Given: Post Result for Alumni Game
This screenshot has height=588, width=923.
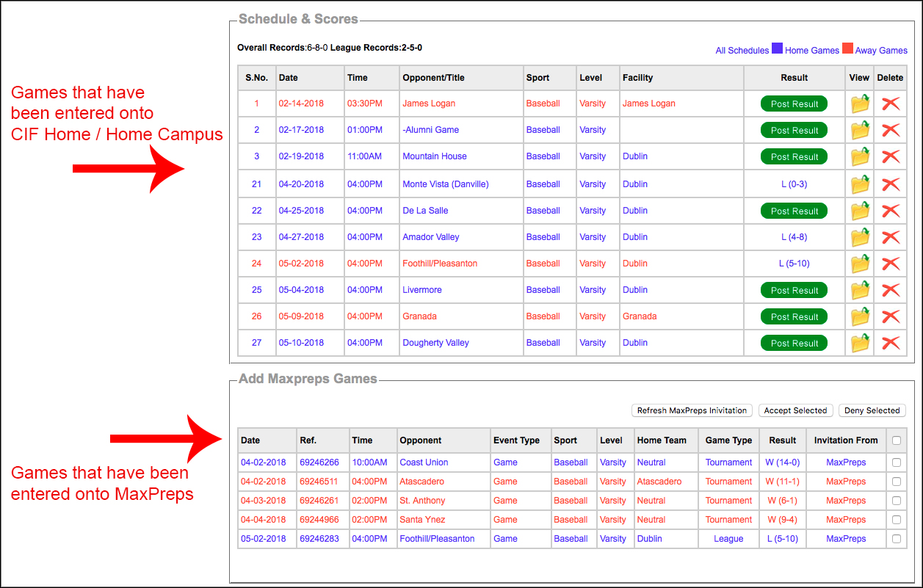Looking at the screenshot, I should point(794,131).
